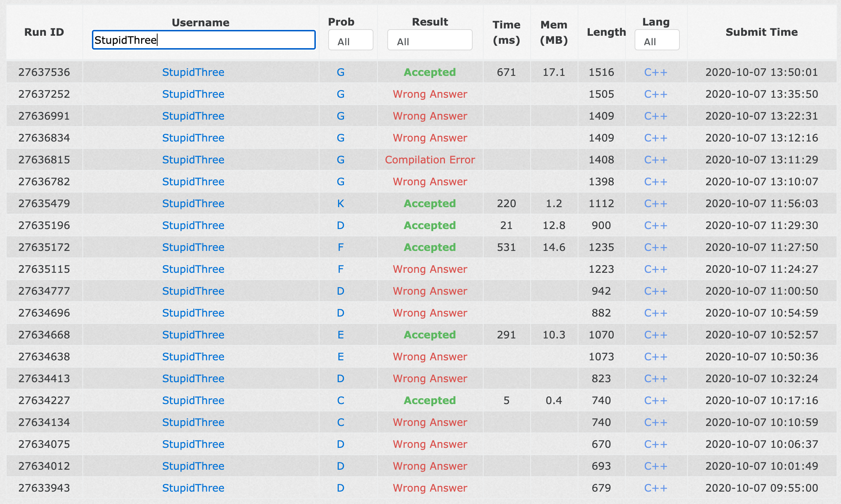Click Compilation Error result of run 27636815
The width and height of the screenshot is (841, 504).
coord(430,160)
